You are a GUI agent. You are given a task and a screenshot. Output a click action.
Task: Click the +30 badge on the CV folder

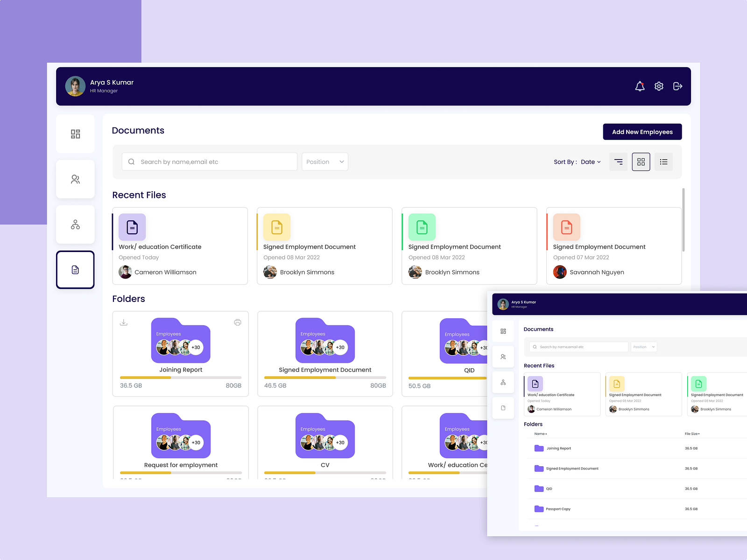[x=340, y=442]
